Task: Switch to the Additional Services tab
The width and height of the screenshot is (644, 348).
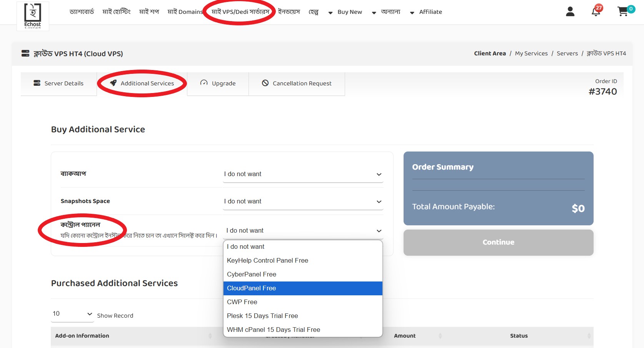Action: (x=142, y=83)
